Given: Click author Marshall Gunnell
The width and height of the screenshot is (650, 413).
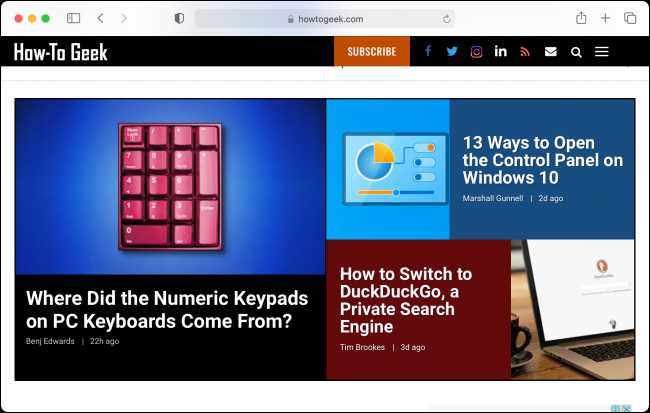Looking at the screenshot, I should [x=493, y=198].
